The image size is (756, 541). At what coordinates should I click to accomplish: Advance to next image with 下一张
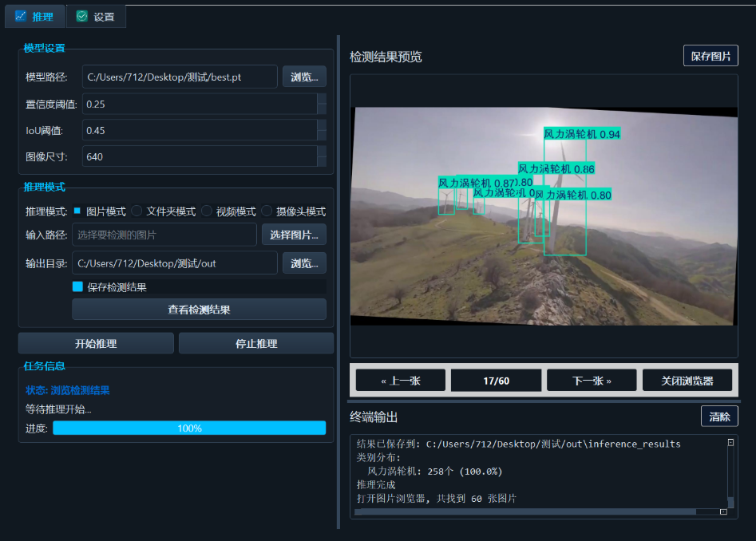pyautogui.click(x=591, y=380)
